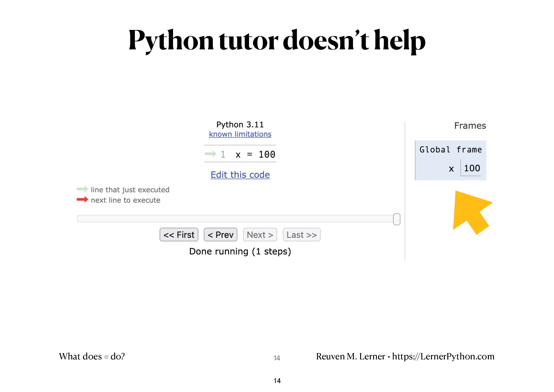Click the Global frame label
Screen dimensions: 554x392
pyautogui.click(x=451, y=150)
